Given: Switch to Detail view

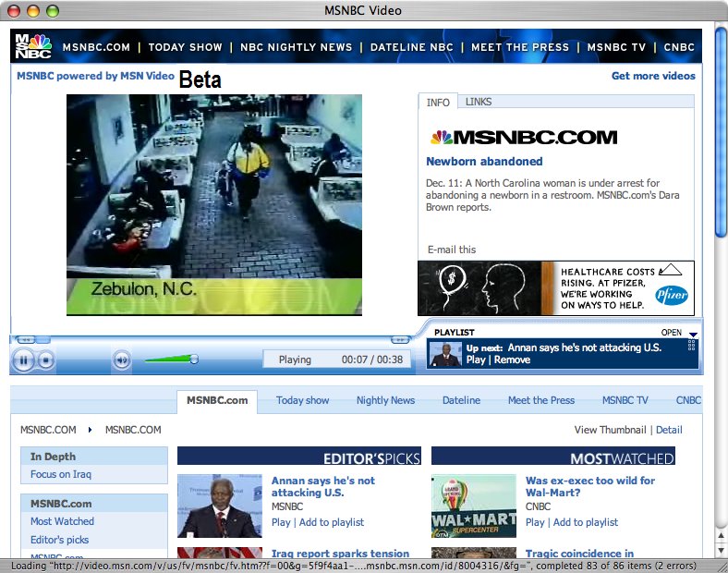Looking at the screenshot, I should 669,430.
